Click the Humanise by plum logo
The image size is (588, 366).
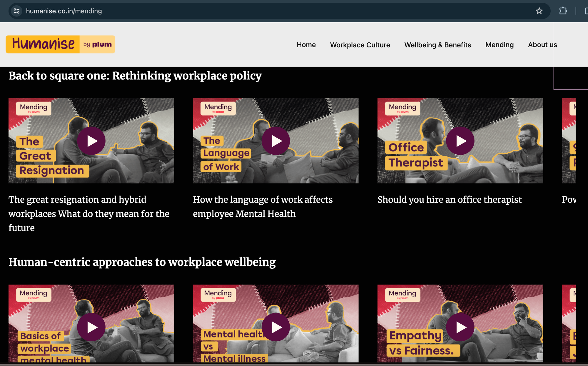60,44
